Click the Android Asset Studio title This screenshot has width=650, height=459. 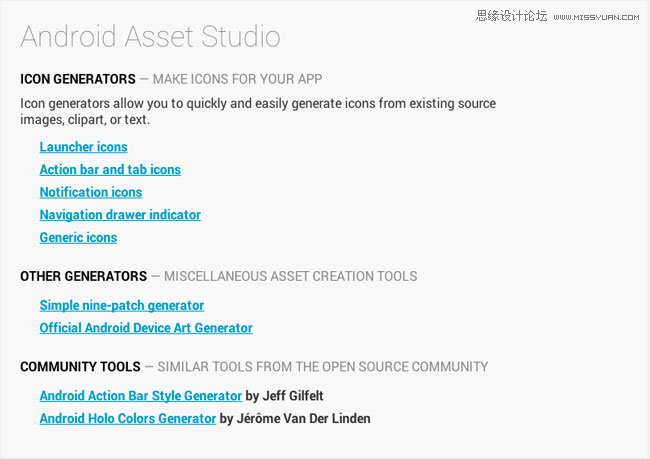(150, 36)
